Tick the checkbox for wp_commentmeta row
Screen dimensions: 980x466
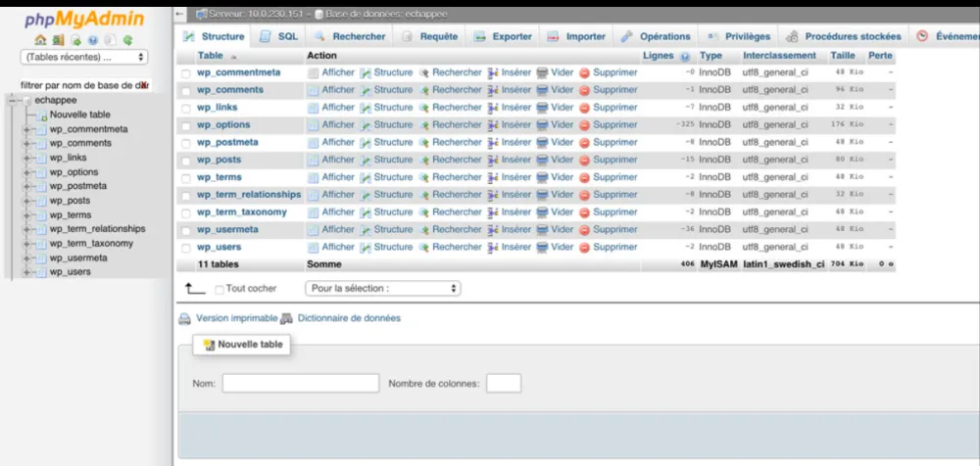[x=186, y=73]
